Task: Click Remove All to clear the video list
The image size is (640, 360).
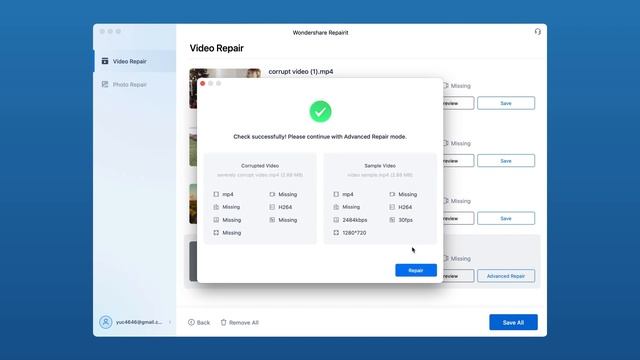Action: (240, 322)
